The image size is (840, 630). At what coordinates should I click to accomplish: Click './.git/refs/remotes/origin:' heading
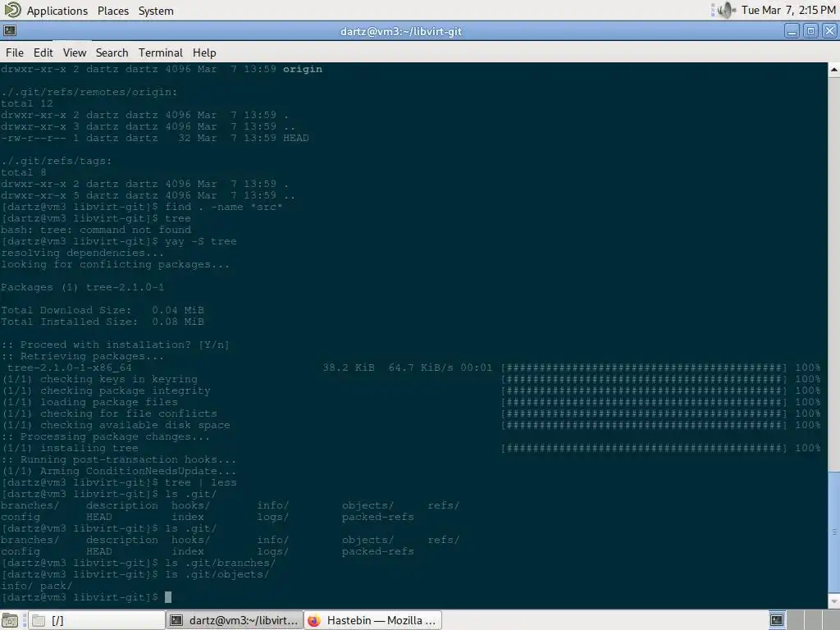89,92
